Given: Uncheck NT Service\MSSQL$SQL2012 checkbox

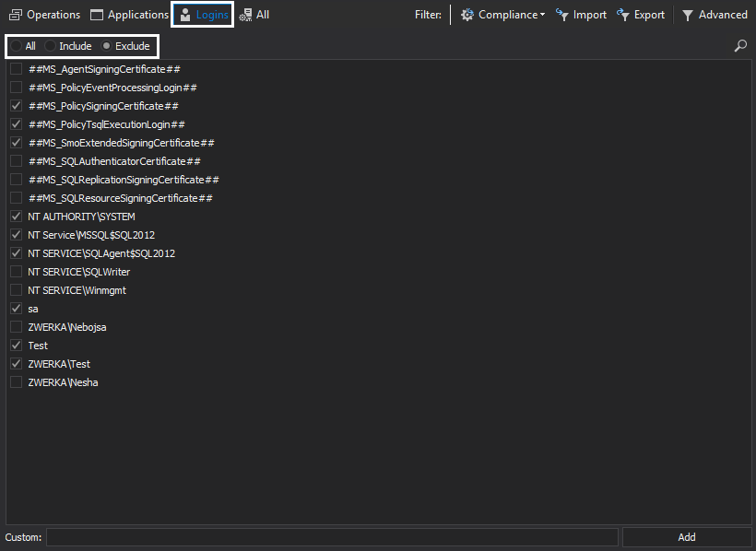Looking at the screenshot, I should 17,235.
